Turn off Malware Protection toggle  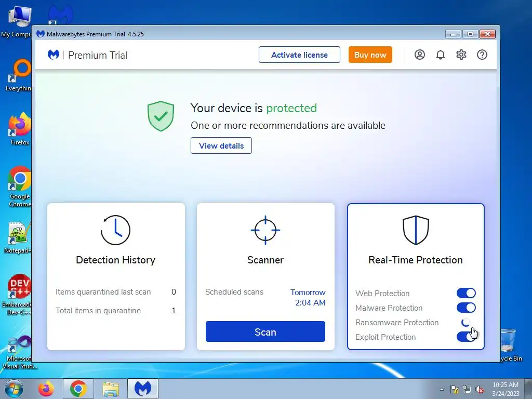pos(466,308)
